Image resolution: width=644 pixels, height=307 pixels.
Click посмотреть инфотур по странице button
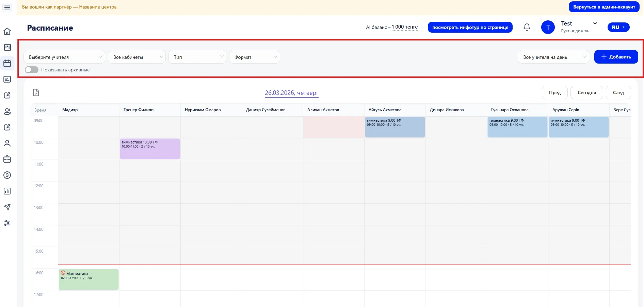click(x=470, y=27)
